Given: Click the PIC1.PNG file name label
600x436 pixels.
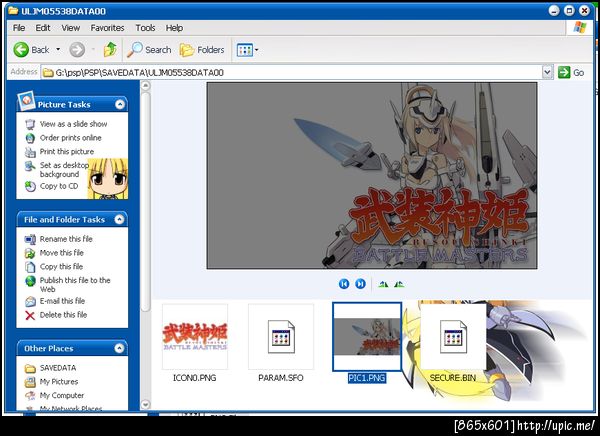Looking at the screenshot, I should point(367,378).
